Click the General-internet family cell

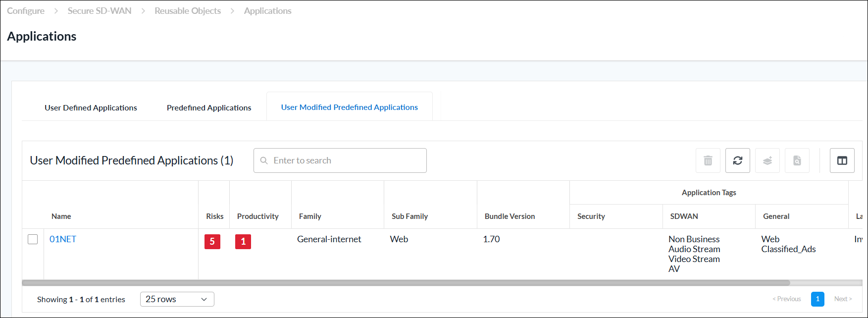329,239
